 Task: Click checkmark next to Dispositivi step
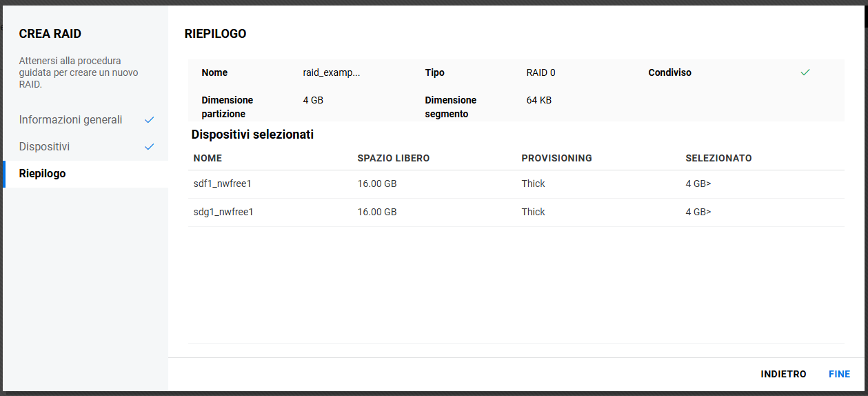point(149,147)
